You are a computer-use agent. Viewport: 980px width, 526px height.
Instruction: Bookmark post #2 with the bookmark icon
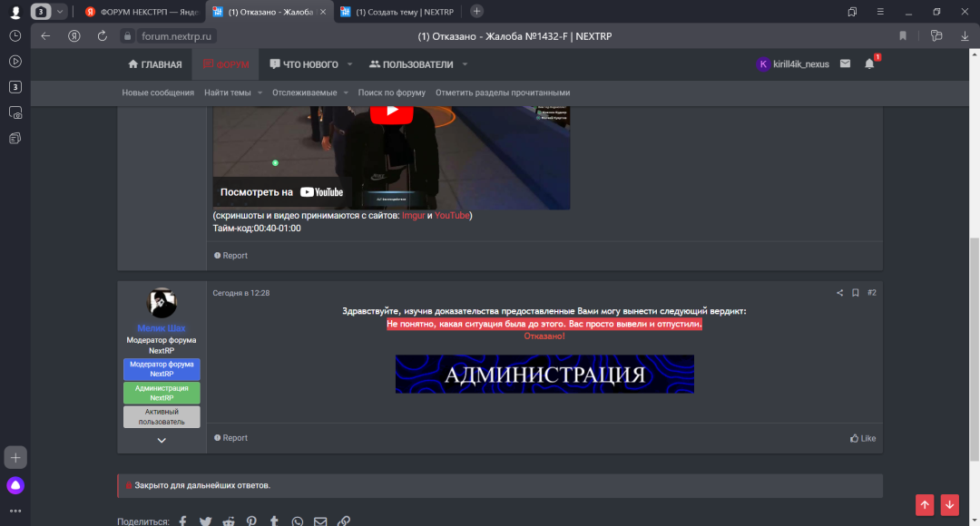[855, 293]
